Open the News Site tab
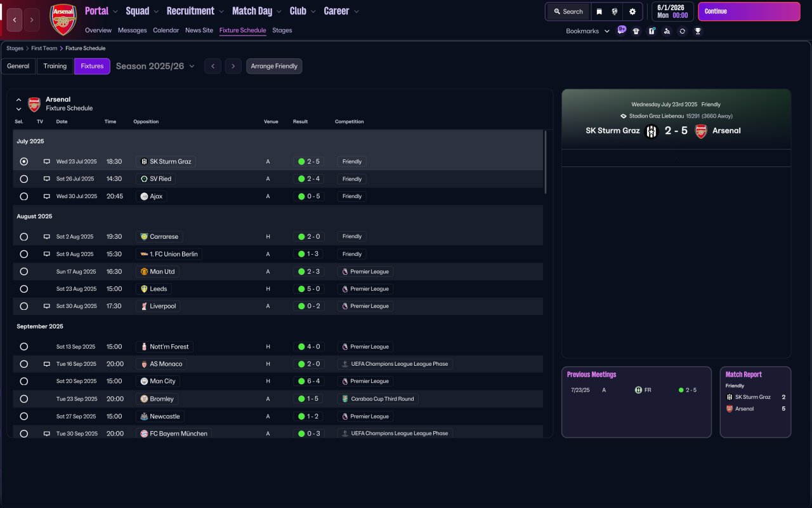 point(199,30)
